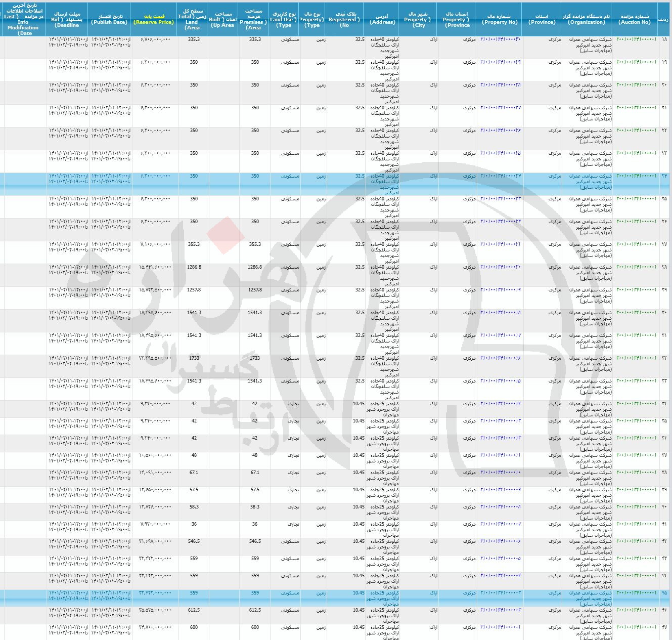The width and height of the screenshot is (672, 640).
Task: Open property number link in row 18
Action: click(500, 39)
